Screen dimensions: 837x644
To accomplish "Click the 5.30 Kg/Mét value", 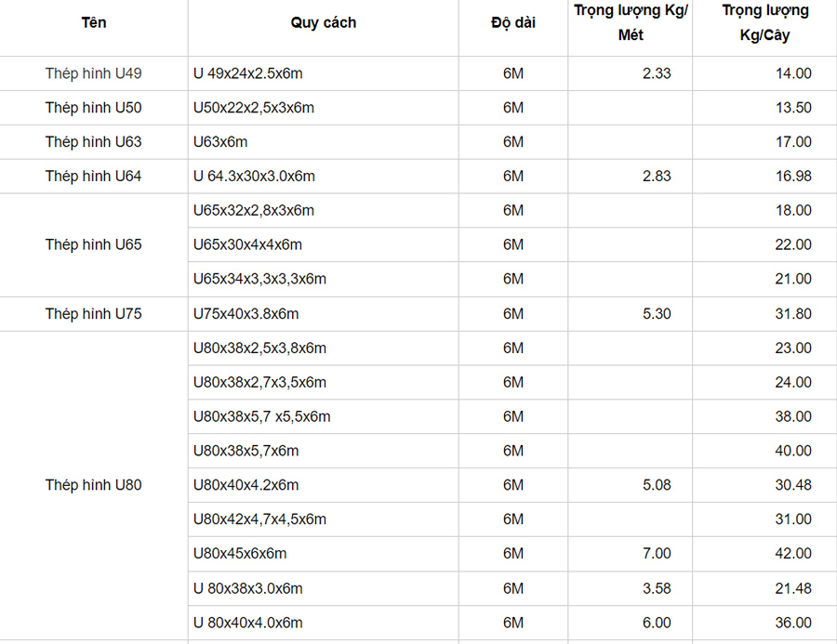I will [x=657, y=314].
